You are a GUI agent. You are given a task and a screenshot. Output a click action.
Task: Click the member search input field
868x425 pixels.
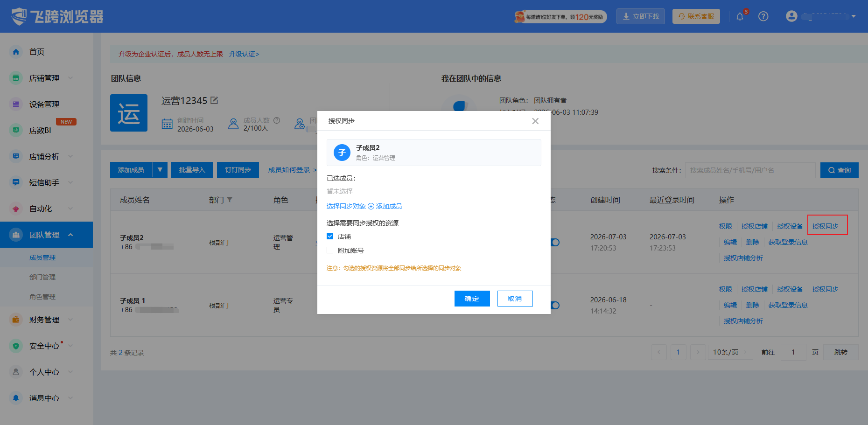(x=750, y=170)
